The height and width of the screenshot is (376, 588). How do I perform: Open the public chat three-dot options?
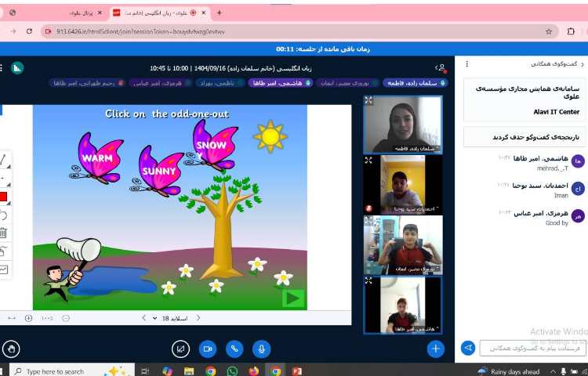coord(467,64)
